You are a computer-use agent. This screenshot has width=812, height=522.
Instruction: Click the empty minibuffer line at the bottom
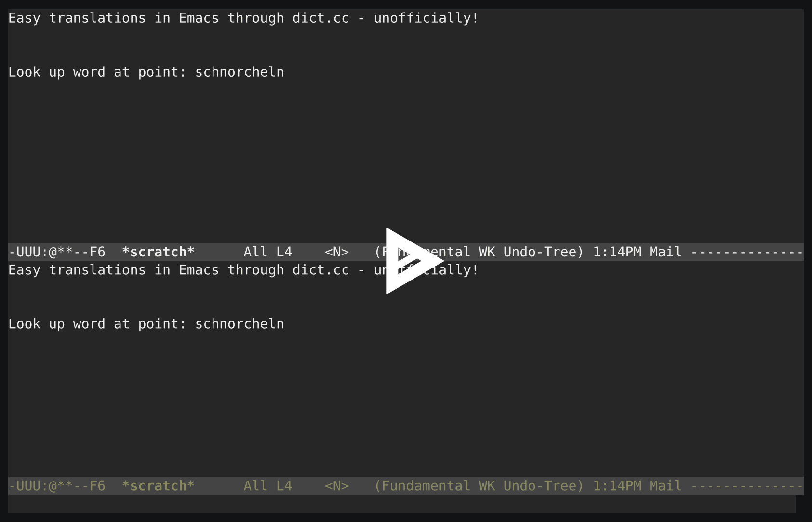coord(402,504)
